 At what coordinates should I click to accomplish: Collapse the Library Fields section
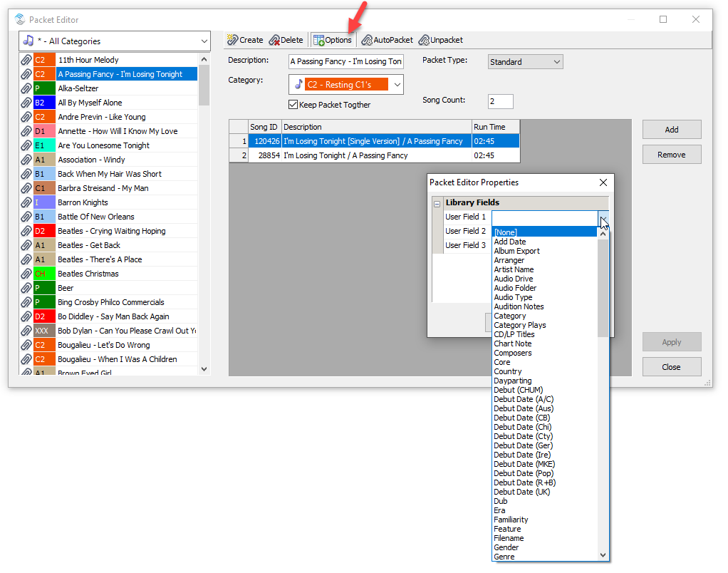[437, 203]
